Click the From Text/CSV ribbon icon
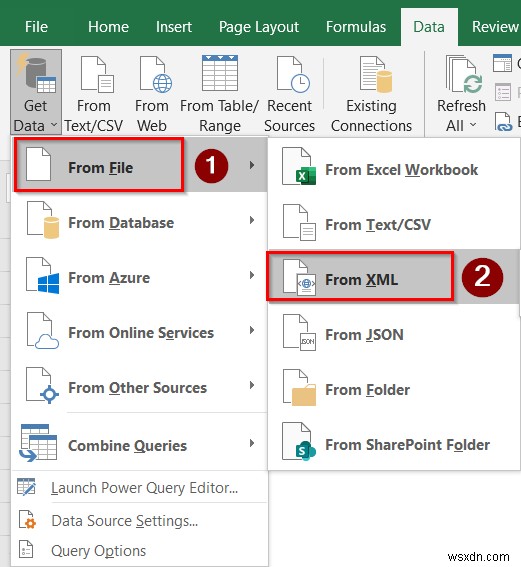Screen dimensions: 521x567 coord(97,74)
